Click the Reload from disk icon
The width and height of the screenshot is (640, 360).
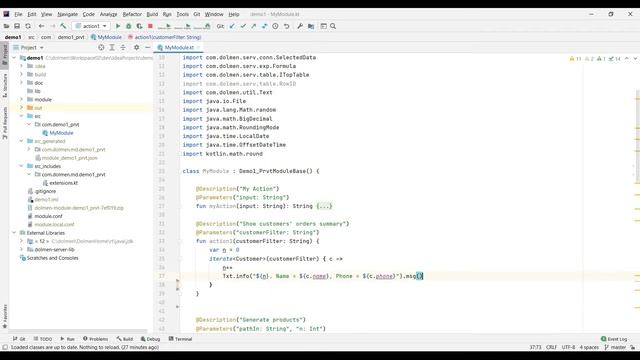tap(28, 26)
